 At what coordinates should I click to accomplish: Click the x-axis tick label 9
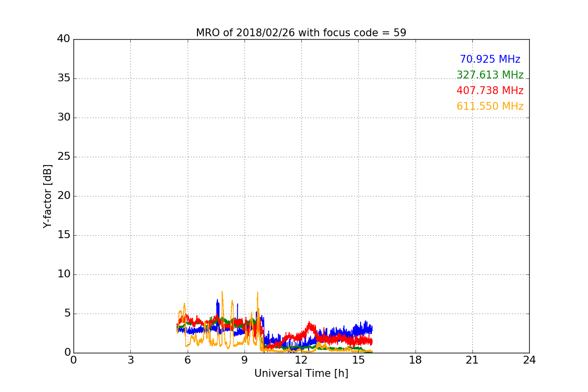[x=245, y=360]
